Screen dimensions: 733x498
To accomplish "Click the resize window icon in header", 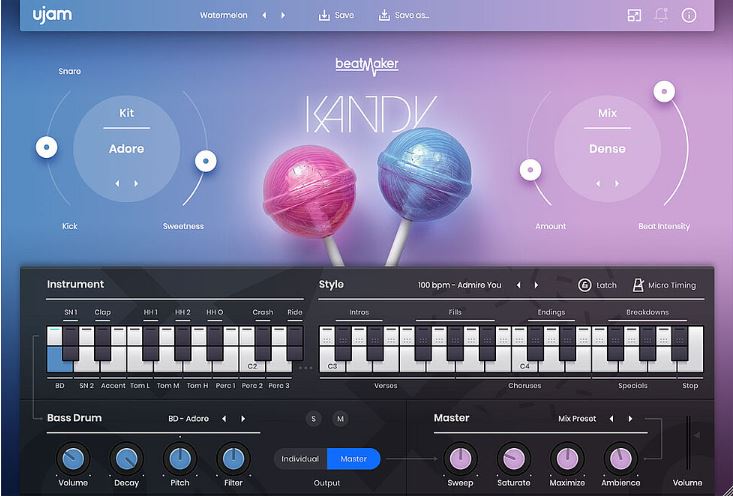I will (x=634, y=15).
